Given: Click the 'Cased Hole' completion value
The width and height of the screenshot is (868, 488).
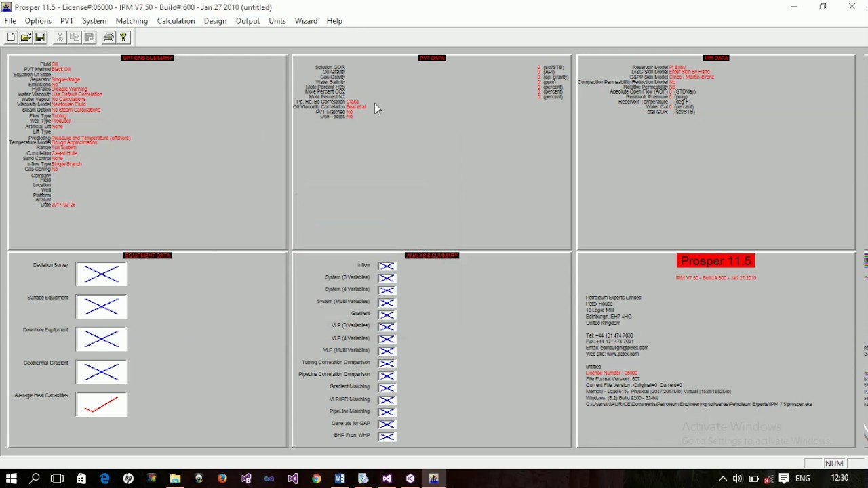Looking at the screenshot, I should point(64,153).
